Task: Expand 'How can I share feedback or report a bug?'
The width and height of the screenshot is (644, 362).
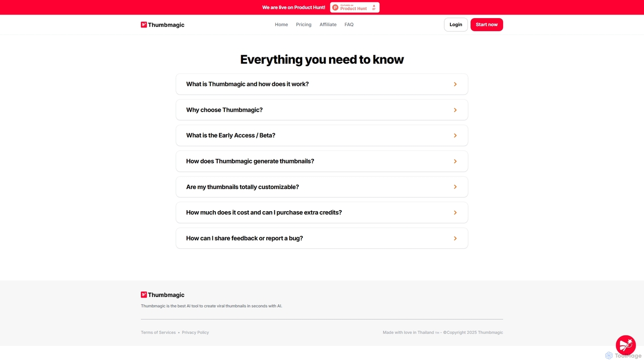Action: pyautogui.click(x=322, y=238)
